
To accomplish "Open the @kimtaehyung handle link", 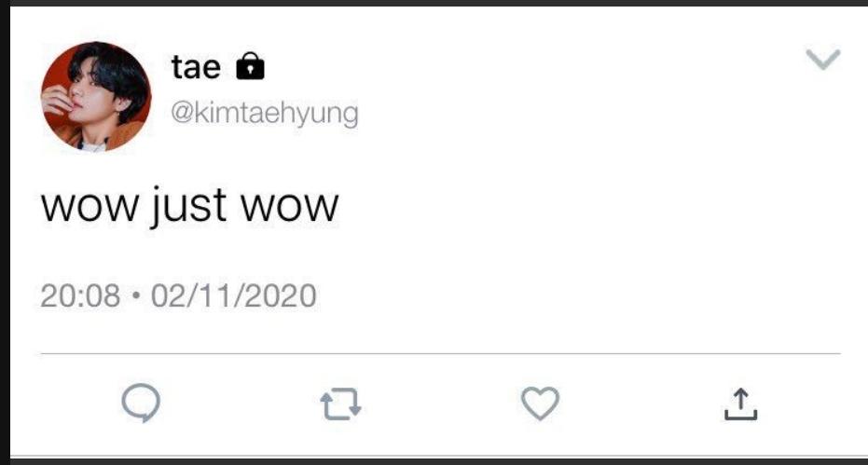I will (265, 114).
